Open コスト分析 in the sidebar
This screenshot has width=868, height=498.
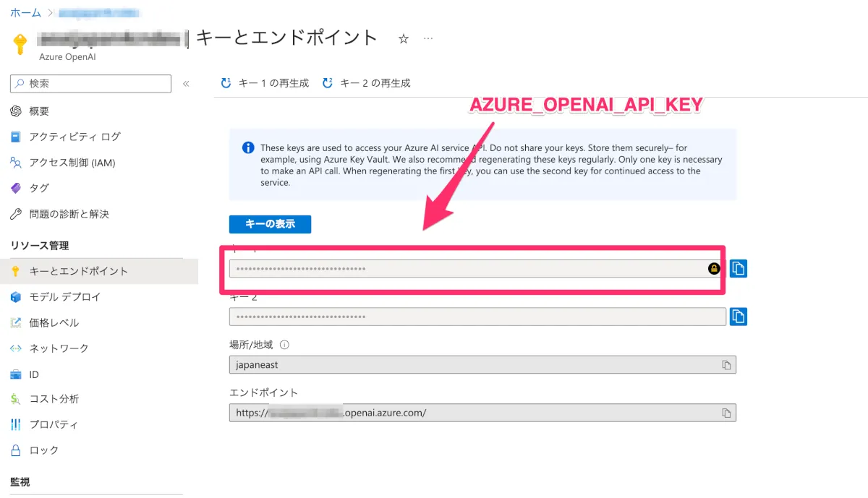54,399
